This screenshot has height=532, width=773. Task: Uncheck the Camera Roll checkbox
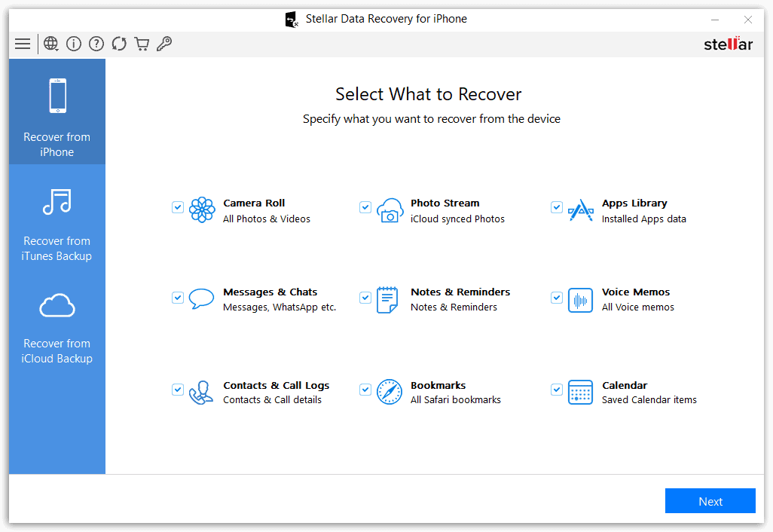(x=178, y=207)
